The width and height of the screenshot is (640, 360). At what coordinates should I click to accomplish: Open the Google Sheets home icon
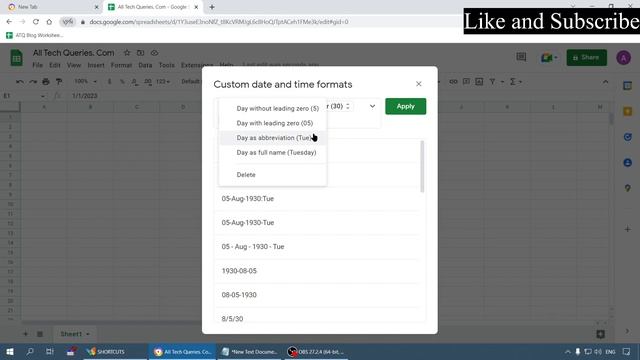pos(17,58)
